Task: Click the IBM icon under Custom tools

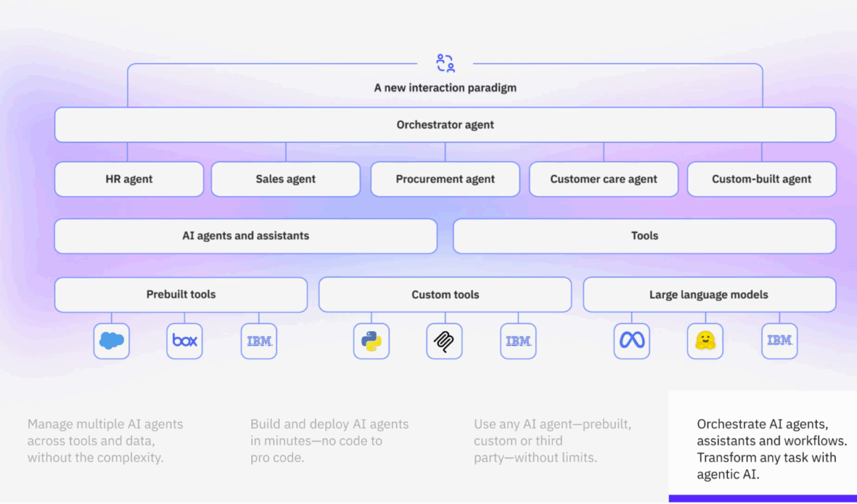Action: (519, 341)
